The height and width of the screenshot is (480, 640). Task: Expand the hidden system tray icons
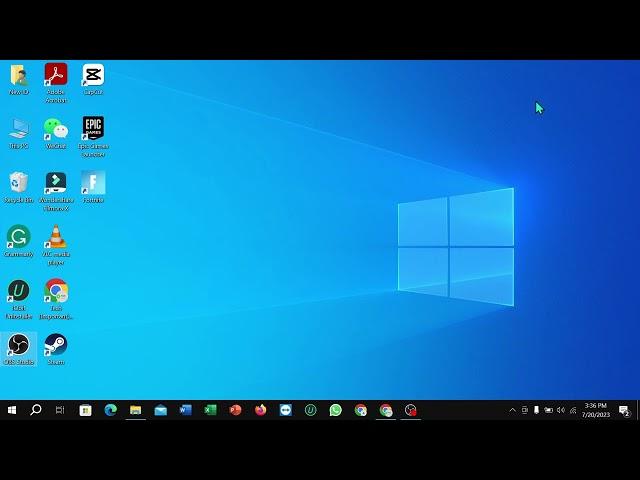coord(513,410)
